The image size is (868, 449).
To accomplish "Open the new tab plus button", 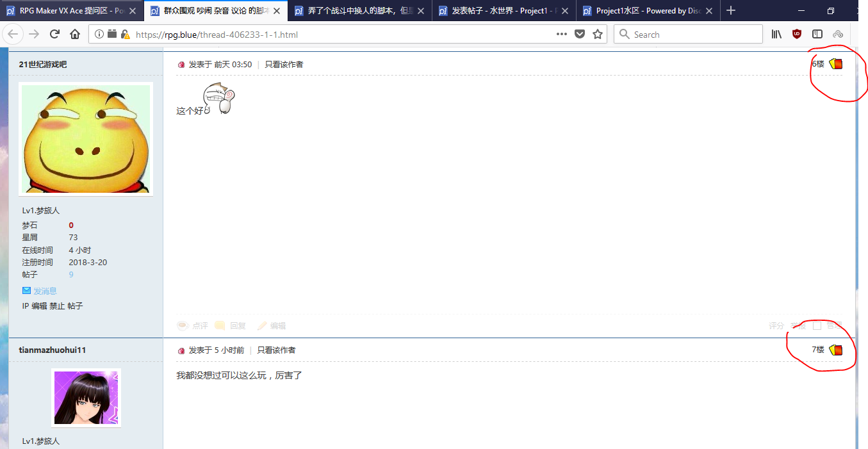I will click(x=731, y=11).
